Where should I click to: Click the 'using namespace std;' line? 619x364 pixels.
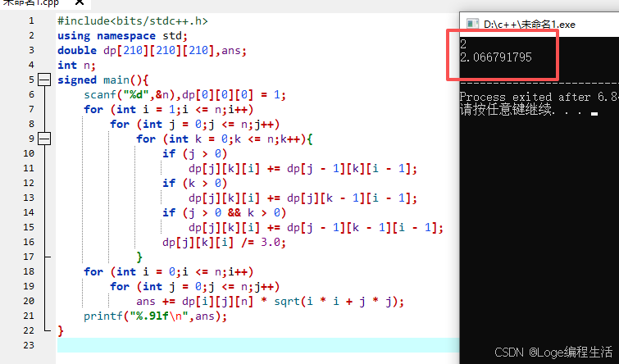[x=122, y=36]
